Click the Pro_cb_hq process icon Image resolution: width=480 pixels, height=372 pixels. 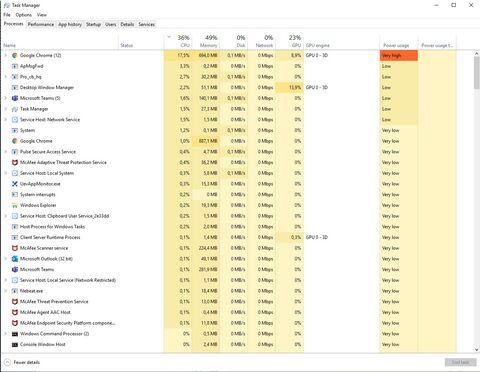(15, 77)
